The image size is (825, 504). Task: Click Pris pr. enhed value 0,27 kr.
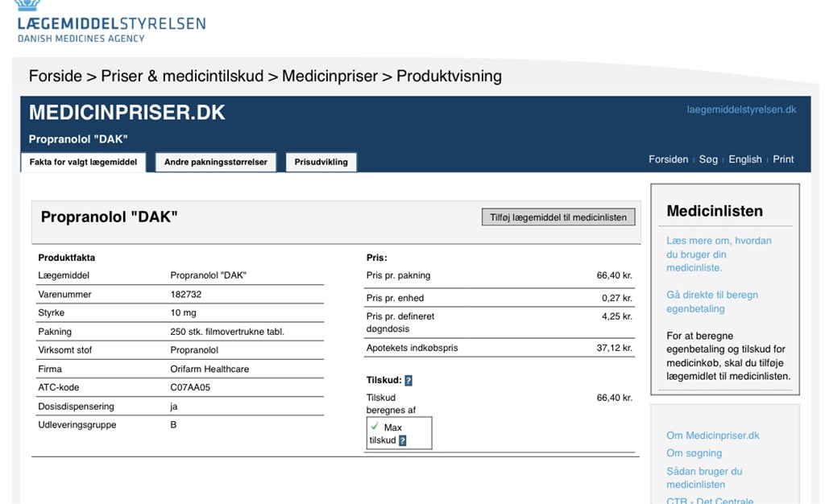point(617,298)
